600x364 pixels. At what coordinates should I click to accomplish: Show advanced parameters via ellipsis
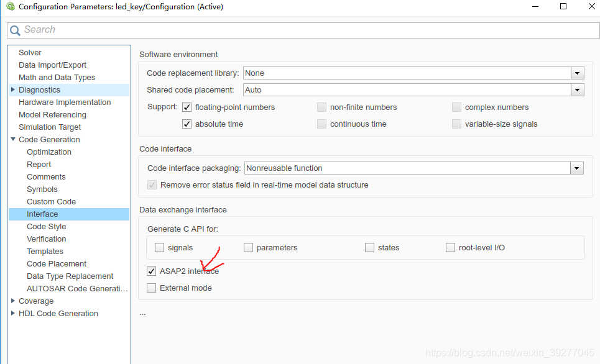[x=143, y=314]
